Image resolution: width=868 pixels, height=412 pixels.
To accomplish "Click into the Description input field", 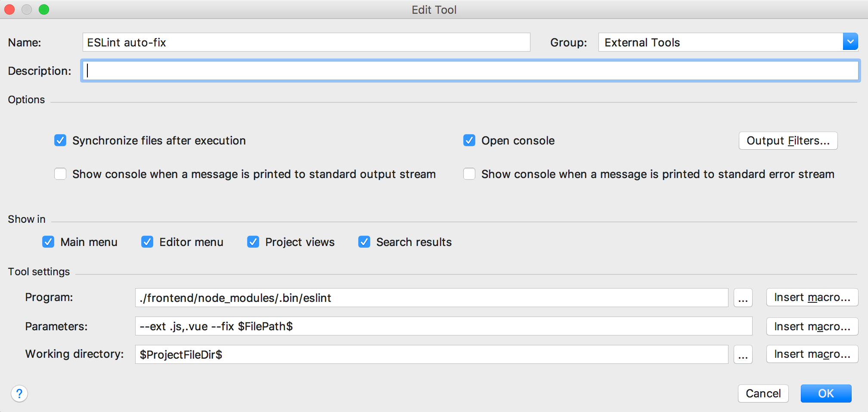I will coord(471,71).
